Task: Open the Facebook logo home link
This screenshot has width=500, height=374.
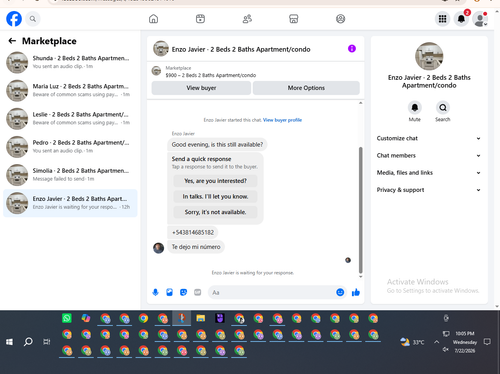Action: tap(14, 19)
